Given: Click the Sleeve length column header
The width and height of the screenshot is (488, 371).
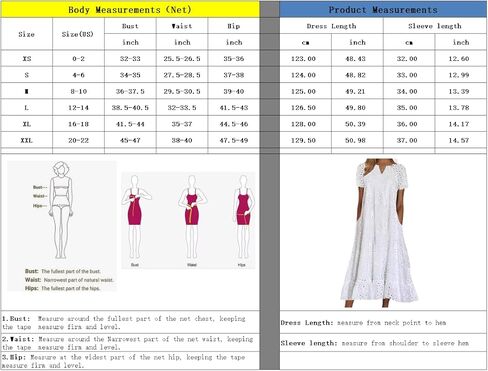Looking at the screenshot, I should point(435,26).
